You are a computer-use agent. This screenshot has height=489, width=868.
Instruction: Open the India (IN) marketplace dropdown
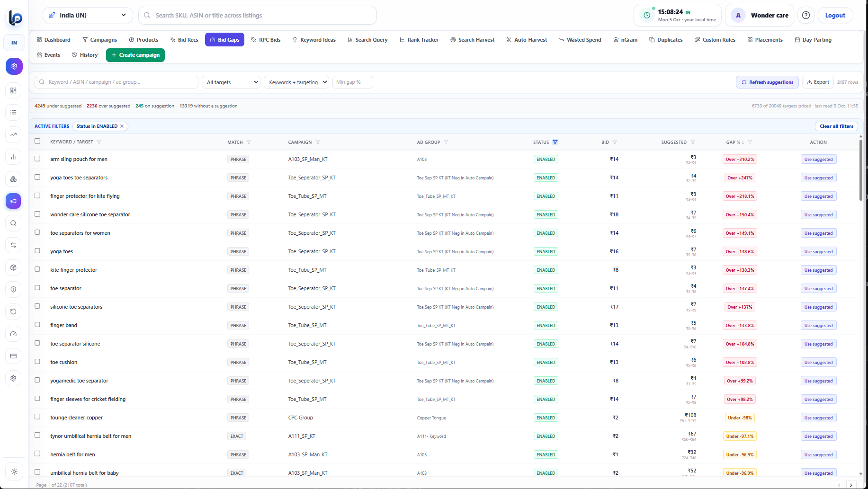pos(88,15)
